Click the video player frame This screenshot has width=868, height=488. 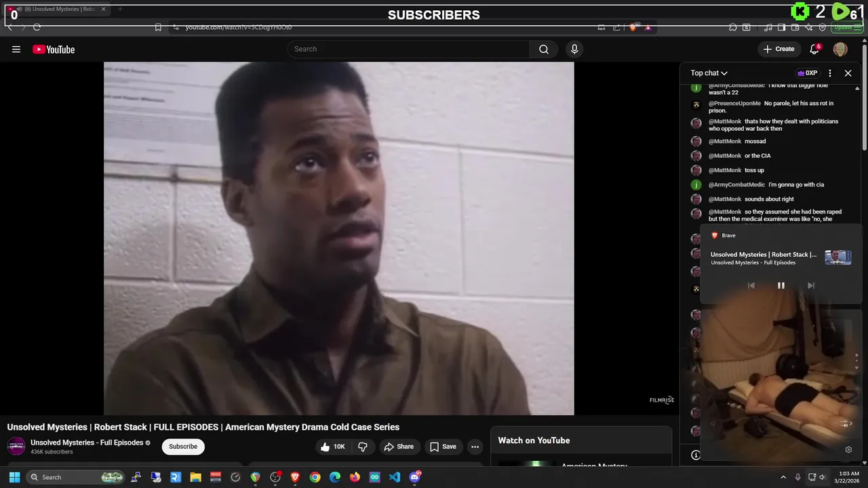pyautogui.click(x=338, y=238)
